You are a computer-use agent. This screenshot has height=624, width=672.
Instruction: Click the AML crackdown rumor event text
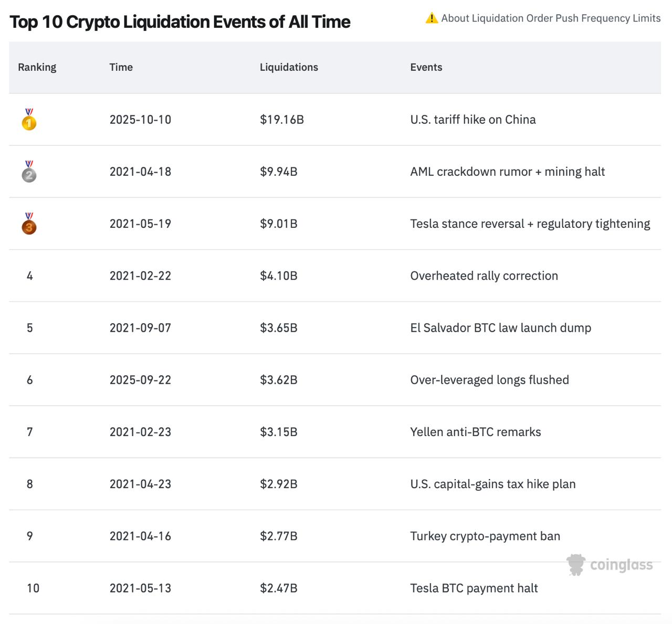(507, 172)
